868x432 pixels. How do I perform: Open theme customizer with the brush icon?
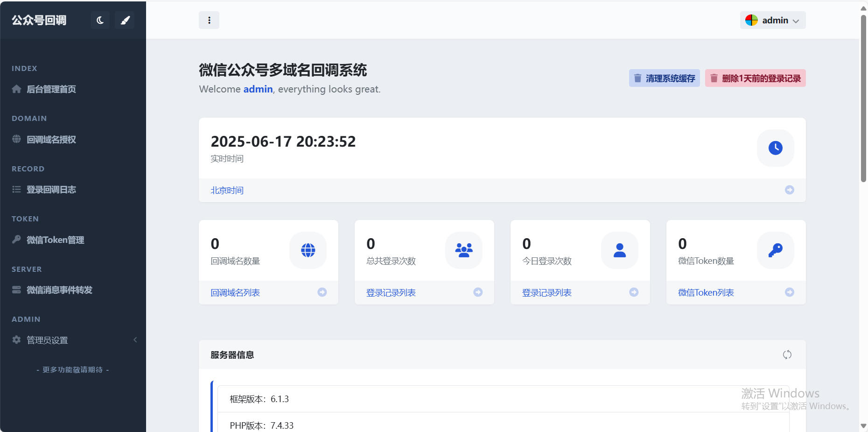pos(125,20)
